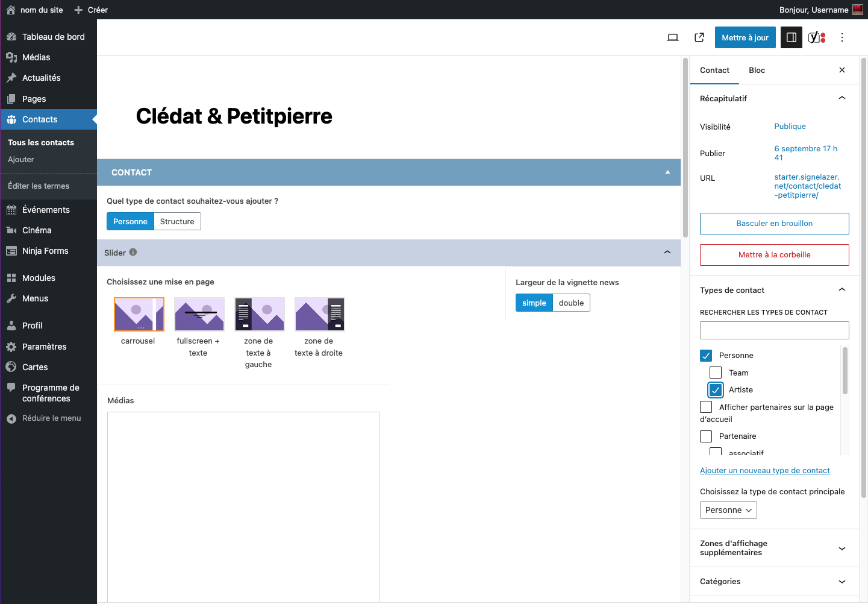The height and width of the screenshot is (604, 868).
Task: Open the Ninja Forms sidebar item
Action: coord(45,251)
